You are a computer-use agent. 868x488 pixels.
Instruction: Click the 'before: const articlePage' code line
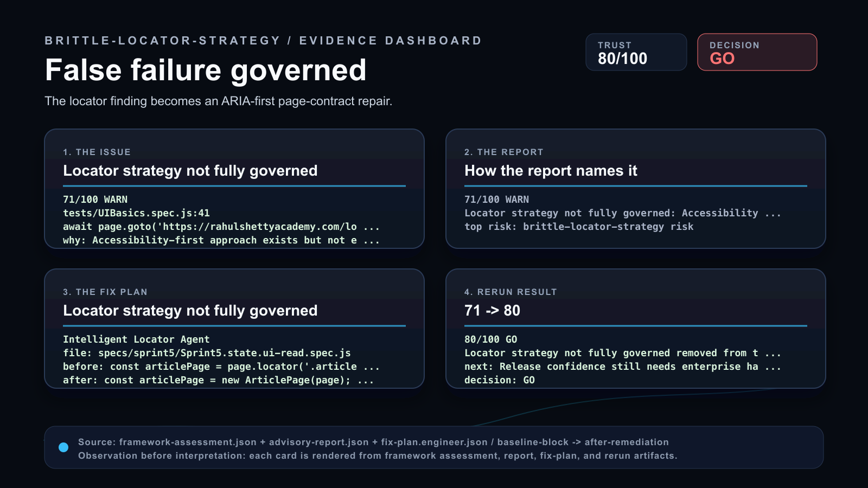[221, 367]
